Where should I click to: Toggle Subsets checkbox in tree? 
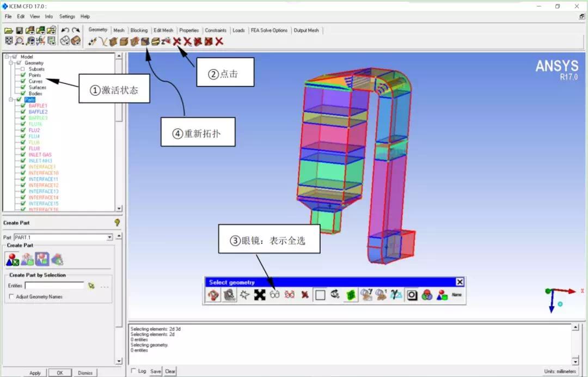[22, 69]
